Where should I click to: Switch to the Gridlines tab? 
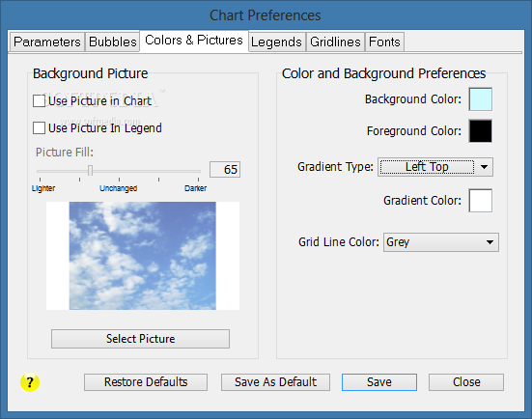[x=335, y=42]
